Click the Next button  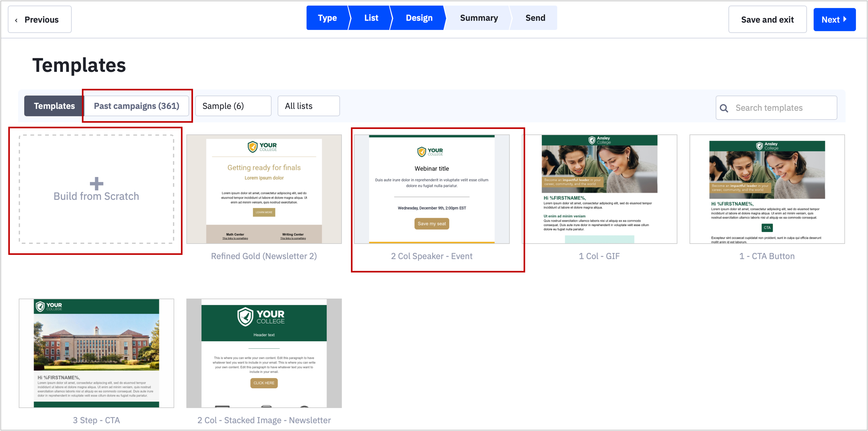pyautogui.click(x=834, y=20)
